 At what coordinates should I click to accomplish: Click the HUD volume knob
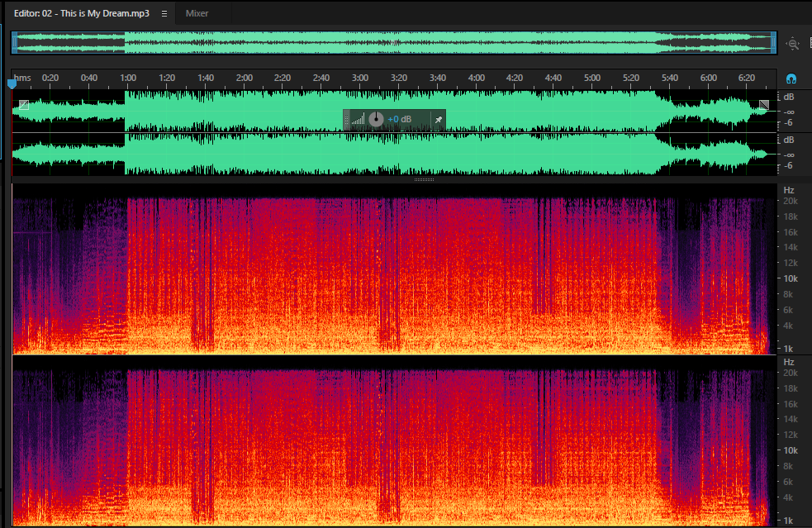point(376,120)
